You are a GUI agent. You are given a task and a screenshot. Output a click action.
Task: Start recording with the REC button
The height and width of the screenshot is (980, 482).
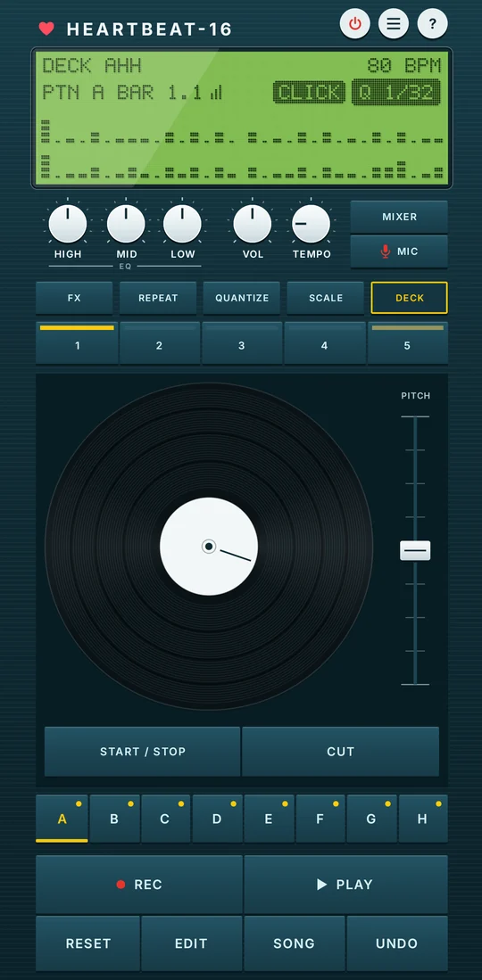(139, 885)
